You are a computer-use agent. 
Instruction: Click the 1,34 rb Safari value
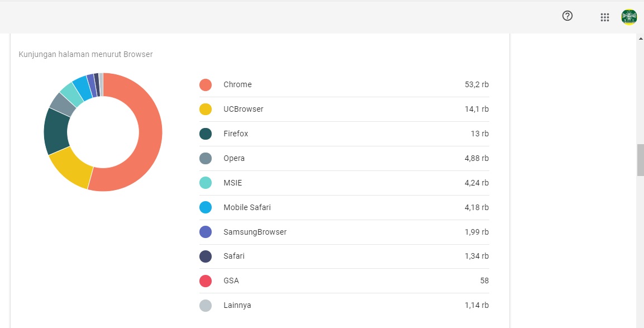(x=477, y=256)
